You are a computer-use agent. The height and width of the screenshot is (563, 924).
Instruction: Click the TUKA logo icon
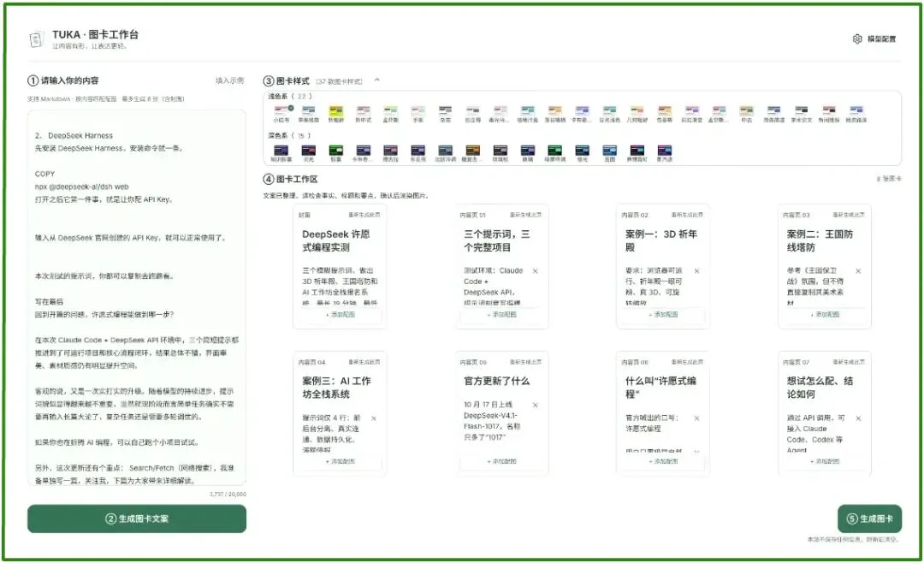37,39
